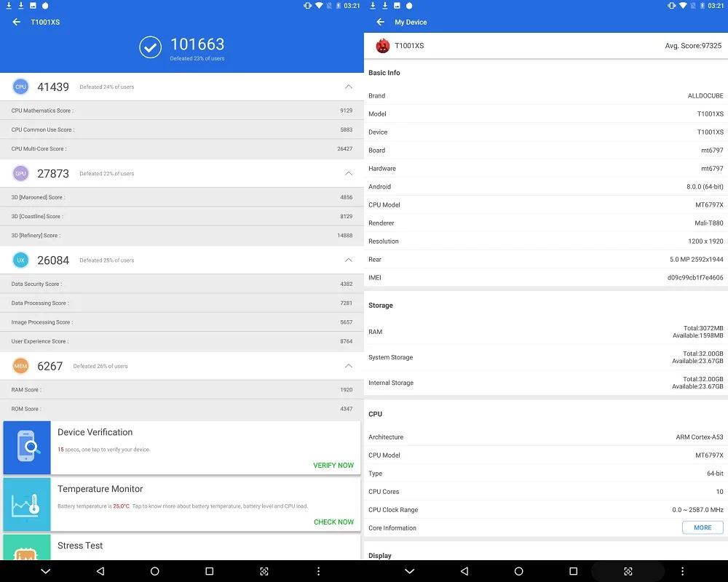Screen dimensions: 728x582
Task: Tap the Android 8.0.0 (64-bit) row
Action: point(546,186)
